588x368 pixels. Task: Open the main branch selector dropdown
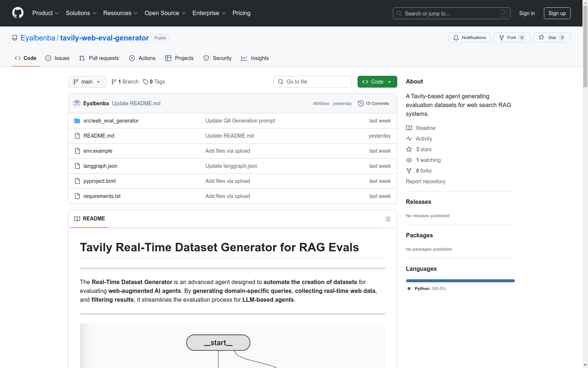[87, 81]
